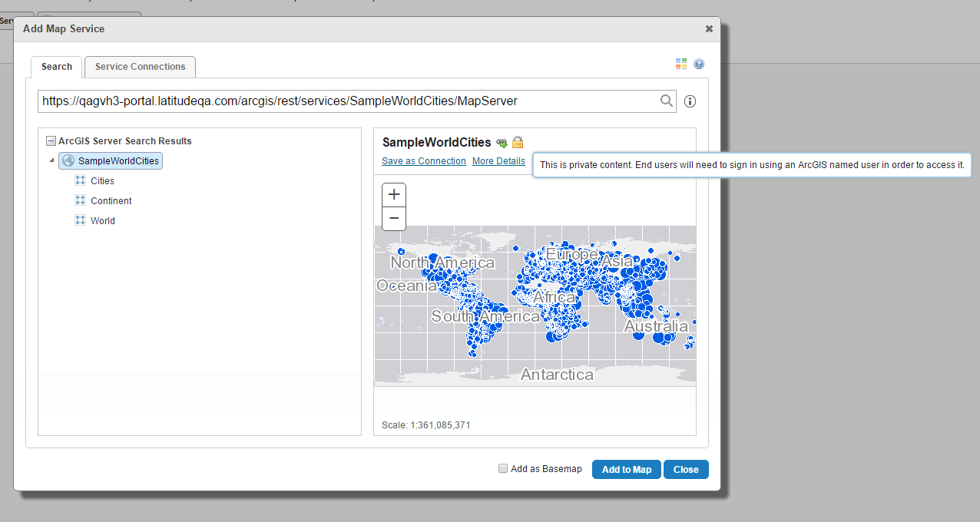Viewport: 980px width, 522px height.
Task: Zoom out on the map preview
Action: [x=394, y=218]
